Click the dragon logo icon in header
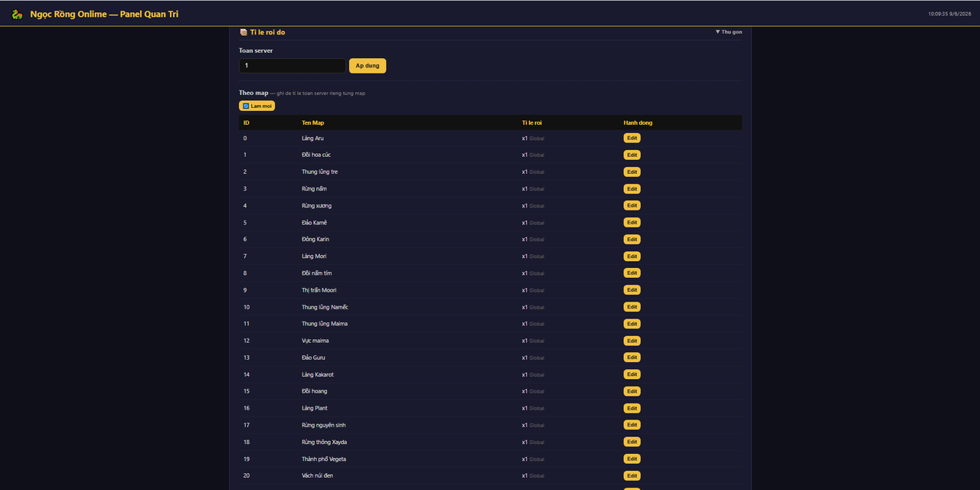Screen dimensions: 980x490 click(17, 14)
